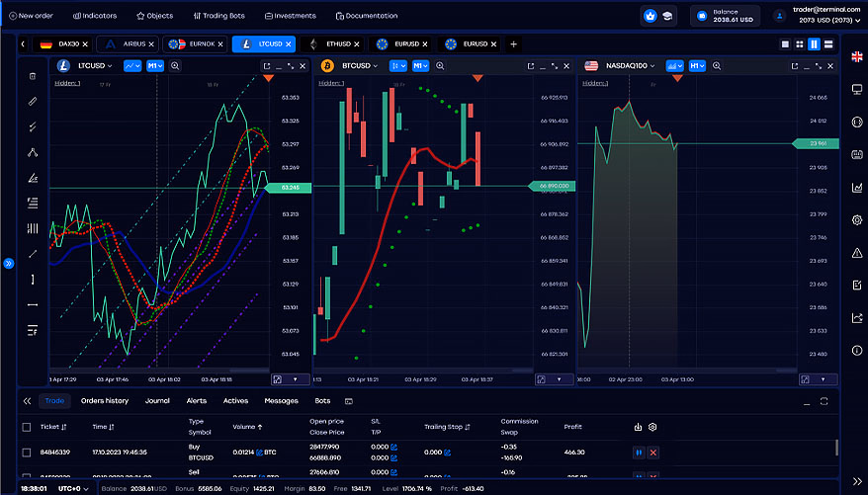This screenshot has height=495, width=868.
Task: Select four-grid chart layout icon
Action: click(800, 44)
